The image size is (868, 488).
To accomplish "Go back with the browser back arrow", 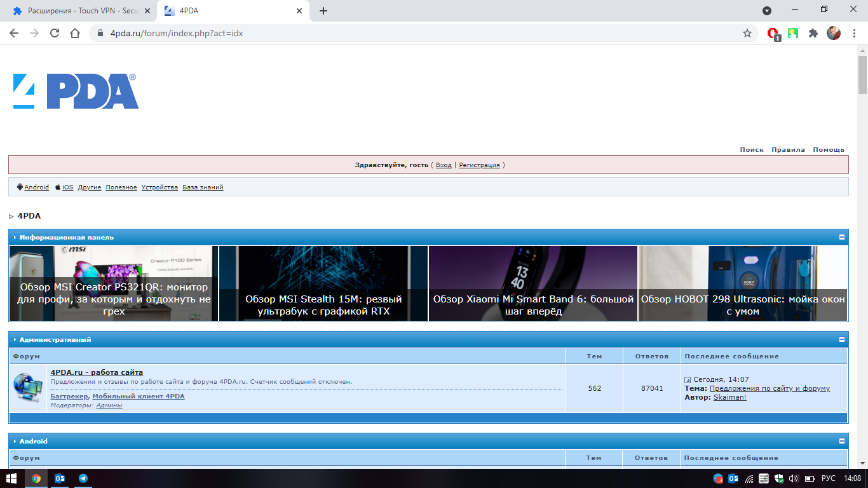I will coord(14,33).
